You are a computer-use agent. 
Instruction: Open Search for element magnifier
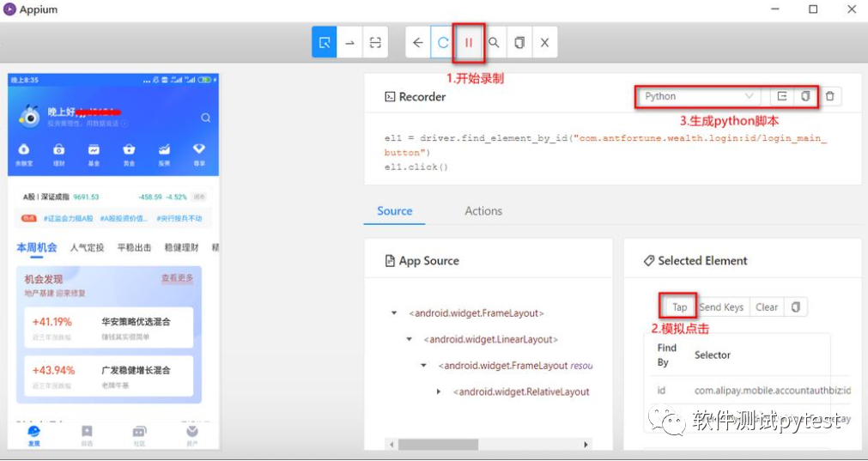tap(495, 42)
